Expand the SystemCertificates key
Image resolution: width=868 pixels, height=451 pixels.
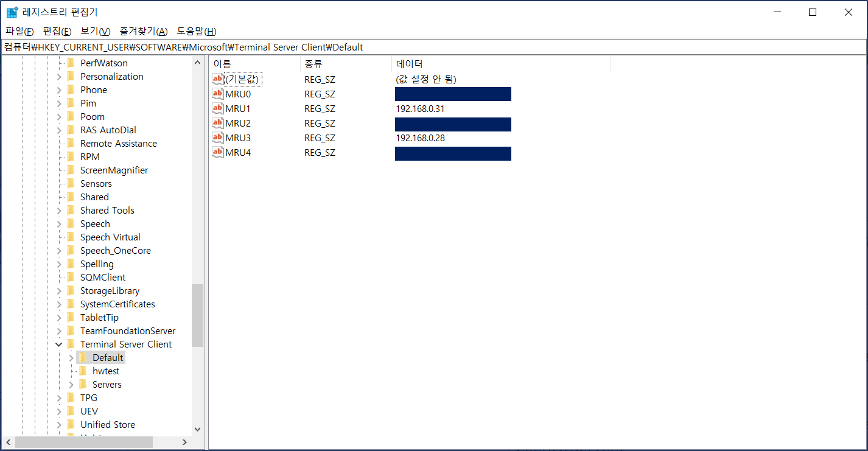click(59, 304)
